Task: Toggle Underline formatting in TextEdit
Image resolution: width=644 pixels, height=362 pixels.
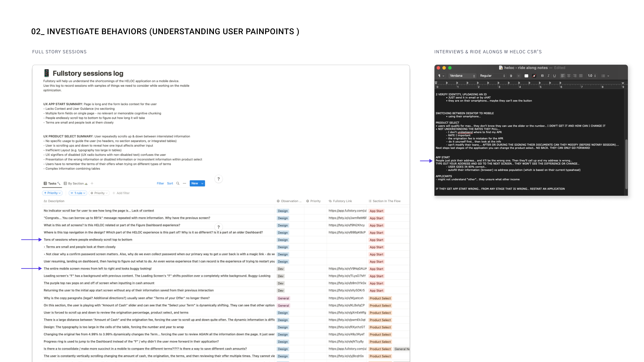Action: [x=554, y=76]
